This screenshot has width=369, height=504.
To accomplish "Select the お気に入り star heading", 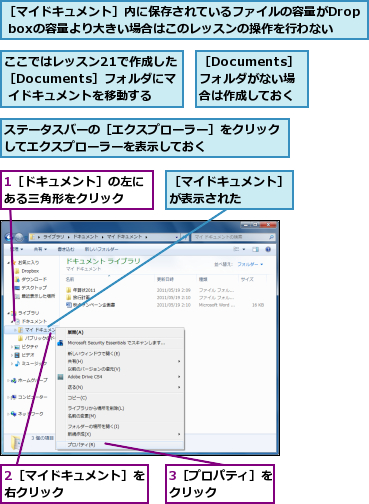I will coord(25,262).
